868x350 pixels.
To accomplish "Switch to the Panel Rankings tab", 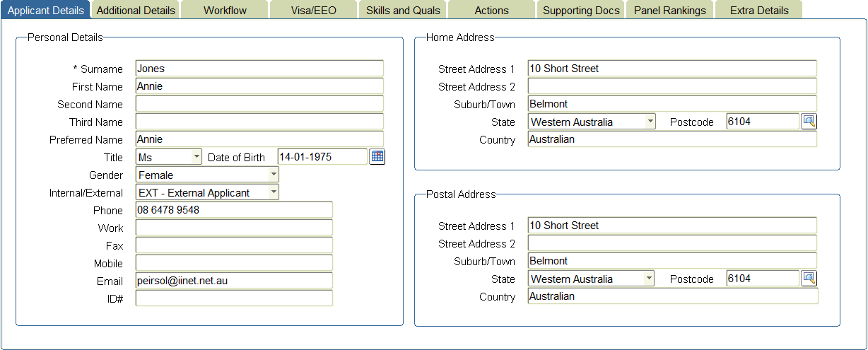I will pos(670,10).
